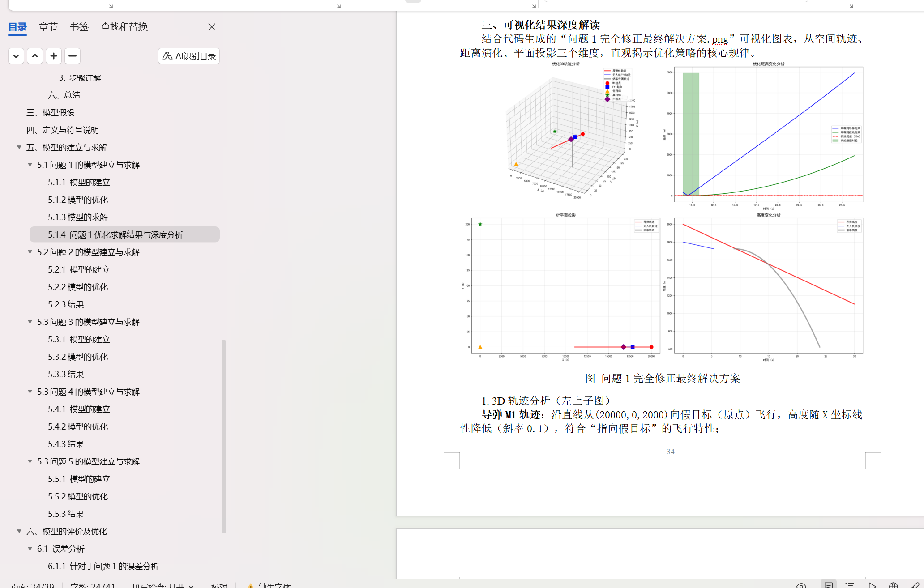Click page number 34 in the footer
This screenshot has width=924, height=588.
670,452
